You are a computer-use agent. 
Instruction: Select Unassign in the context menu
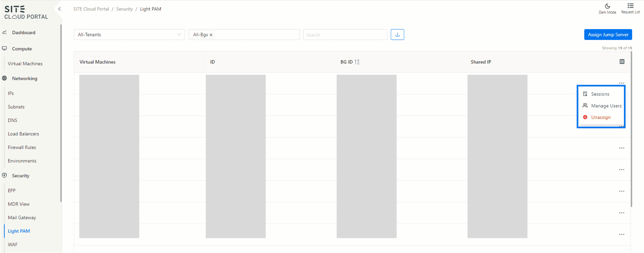[x=601, y=117]
